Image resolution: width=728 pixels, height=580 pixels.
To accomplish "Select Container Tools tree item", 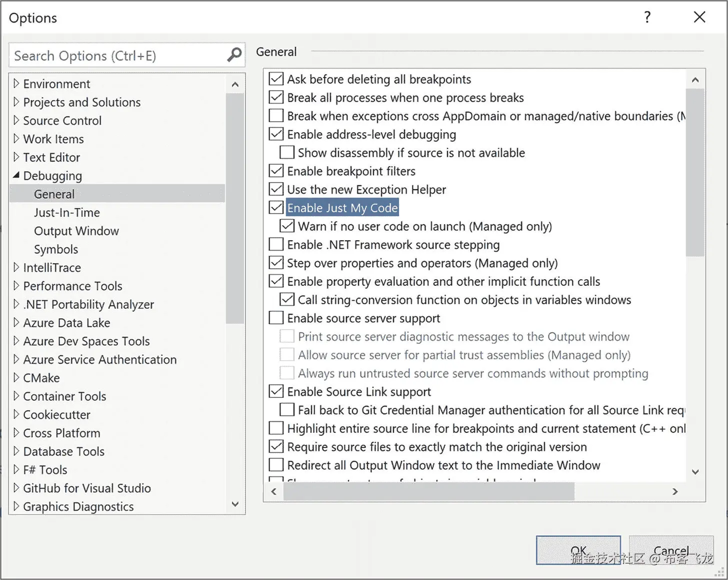I will pyautogui.click(x=64, y=396).
